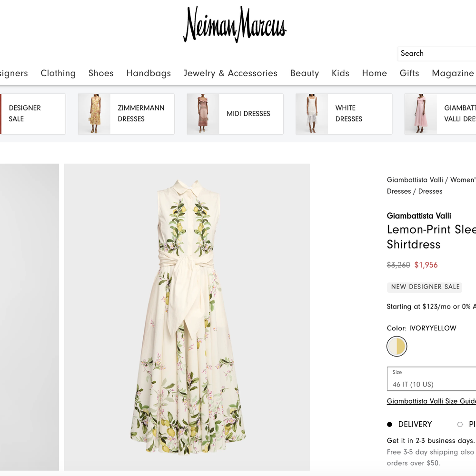Open the Beauty menu

[x=305, y=73]
